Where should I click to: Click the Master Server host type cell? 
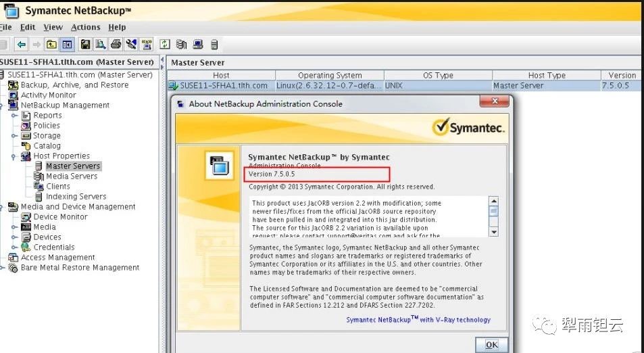(518, 85)
